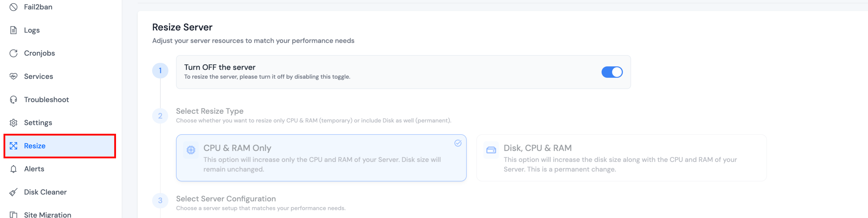Viewport: 868px width, 218px height.
Task: Go to Settings in the sidebar
Action: (x=60, y=123)
